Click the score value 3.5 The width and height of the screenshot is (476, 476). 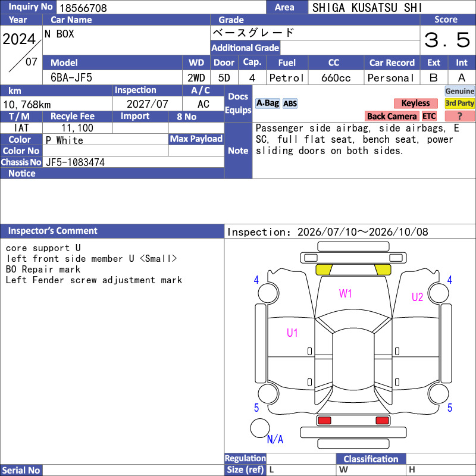pos(447,40)
